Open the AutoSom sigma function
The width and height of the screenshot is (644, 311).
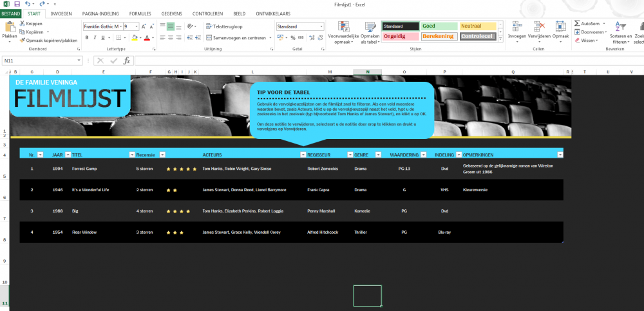[x=576, y=24]
